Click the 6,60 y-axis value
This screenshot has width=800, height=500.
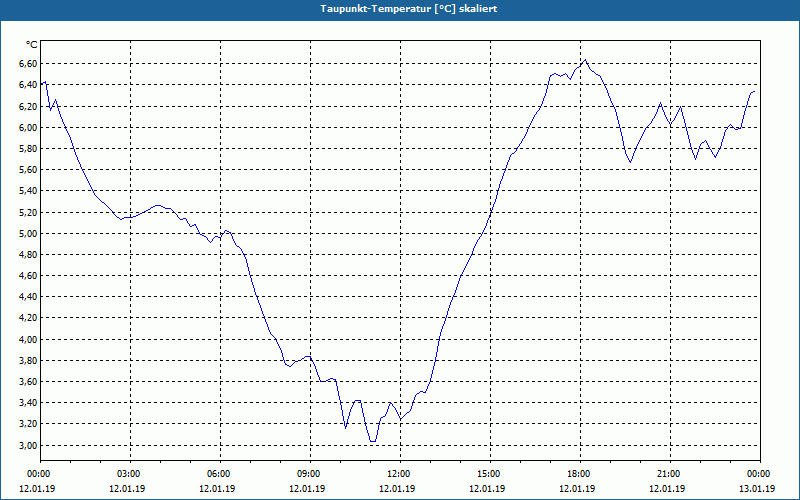click(x=28, y=64)
